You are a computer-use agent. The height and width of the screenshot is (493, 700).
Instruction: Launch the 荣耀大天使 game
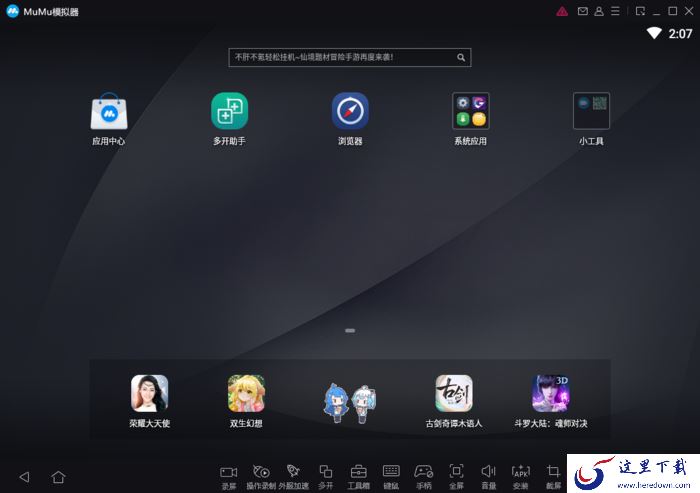pos(150,393)
